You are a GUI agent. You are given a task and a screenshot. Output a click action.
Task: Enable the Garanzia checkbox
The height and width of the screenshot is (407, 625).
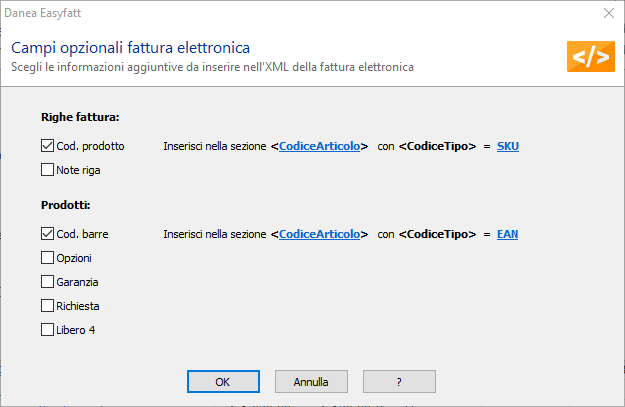tap(47, 282)
